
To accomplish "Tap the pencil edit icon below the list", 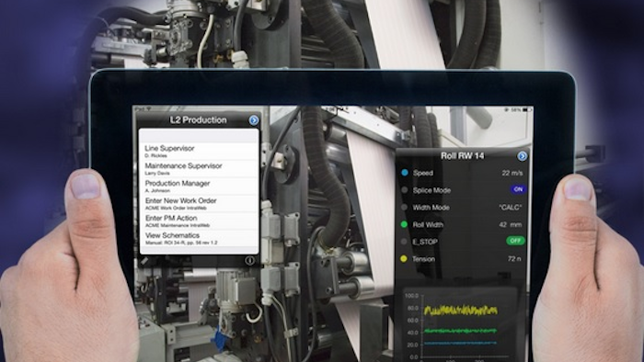I will [144, 260].
